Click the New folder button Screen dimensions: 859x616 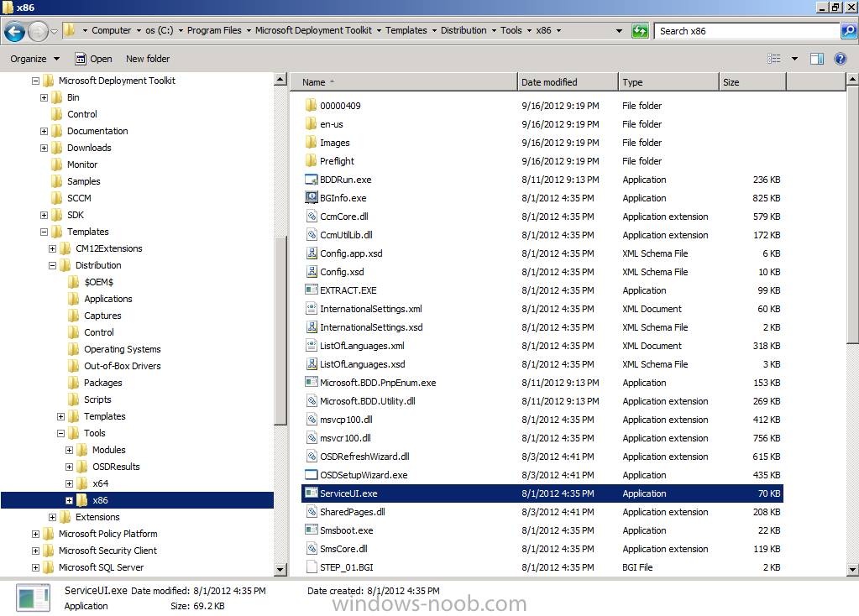click(x=148, y=59)
